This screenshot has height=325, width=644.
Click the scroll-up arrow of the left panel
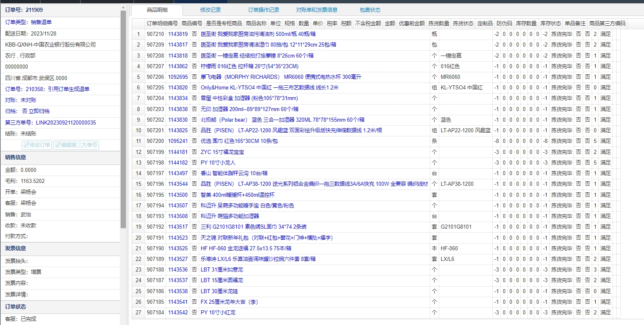coord(123,8)
